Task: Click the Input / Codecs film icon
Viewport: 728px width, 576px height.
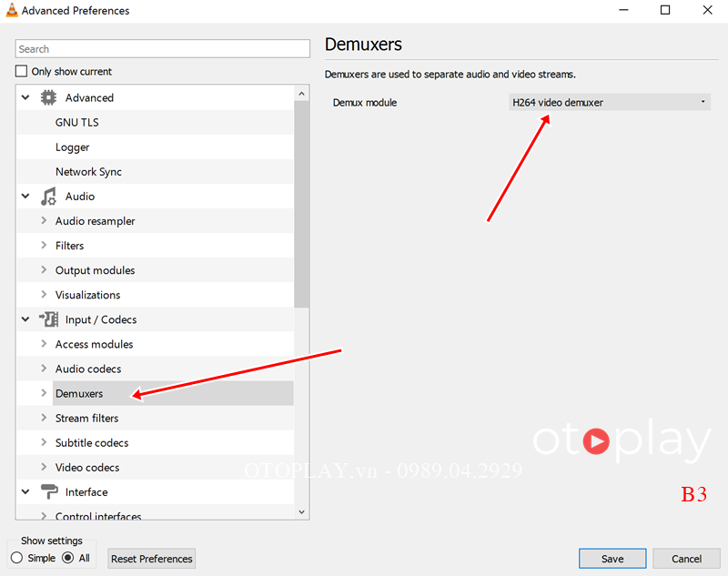Action: 48,319
